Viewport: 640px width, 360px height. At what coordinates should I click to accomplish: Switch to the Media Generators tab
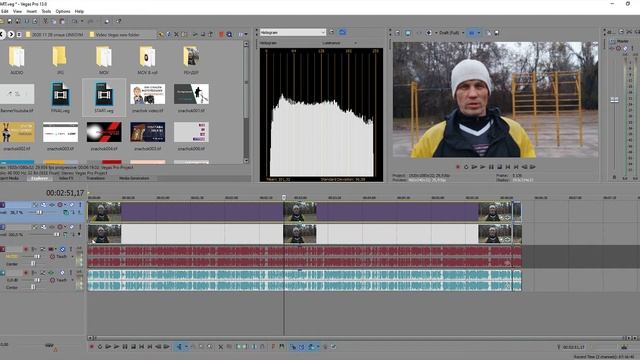134,178
